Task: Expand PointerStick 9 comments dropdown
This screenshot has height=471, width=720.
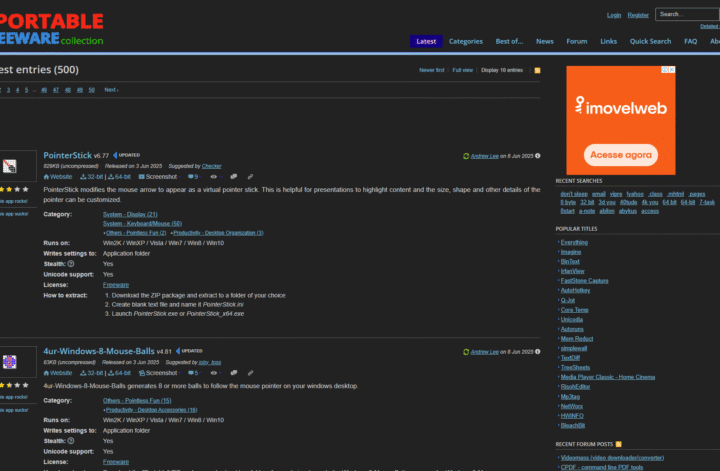Action: click(x=195, y=177)
